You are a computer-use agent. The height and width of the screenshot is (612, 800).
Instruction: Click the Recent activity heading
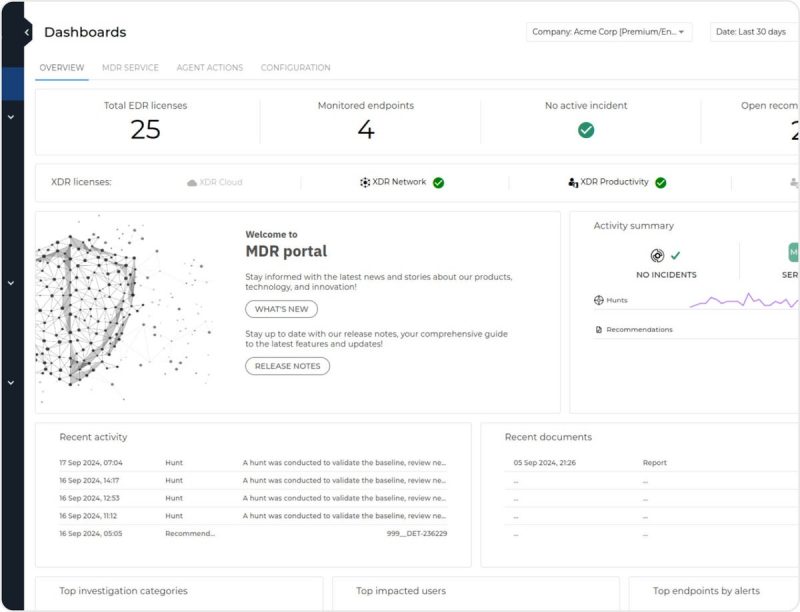93,437
